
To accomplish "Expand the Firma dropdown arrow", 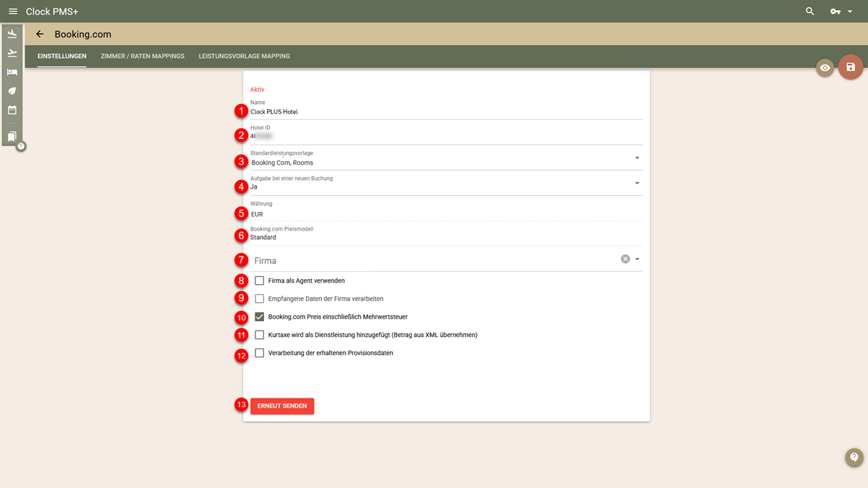I will tap(637, 259).
